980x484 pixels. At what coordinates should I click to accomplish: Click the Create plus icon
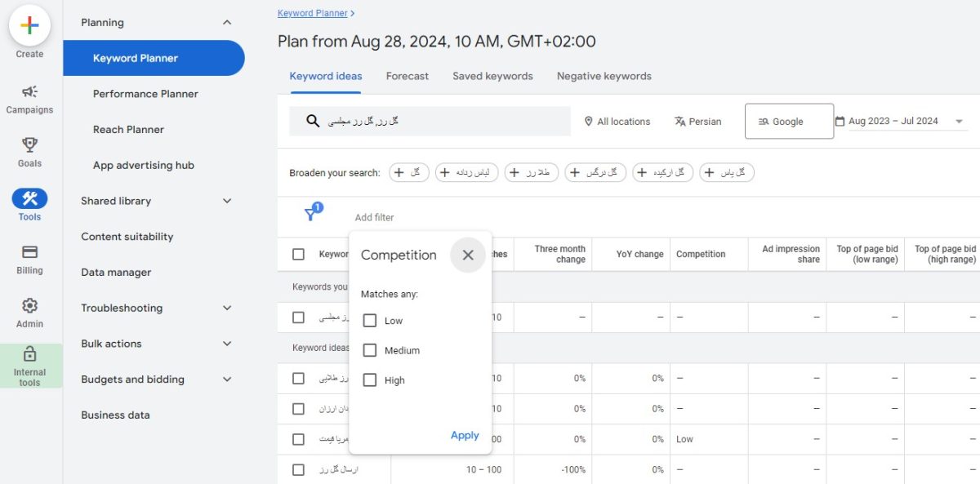[29, 25]
